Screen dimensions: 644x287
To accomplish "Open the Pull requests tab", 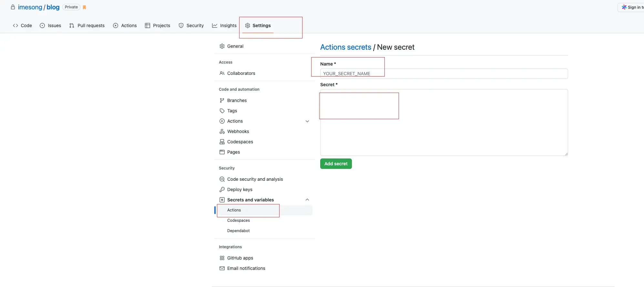I will pyautogui.click(x=87, y=26).
